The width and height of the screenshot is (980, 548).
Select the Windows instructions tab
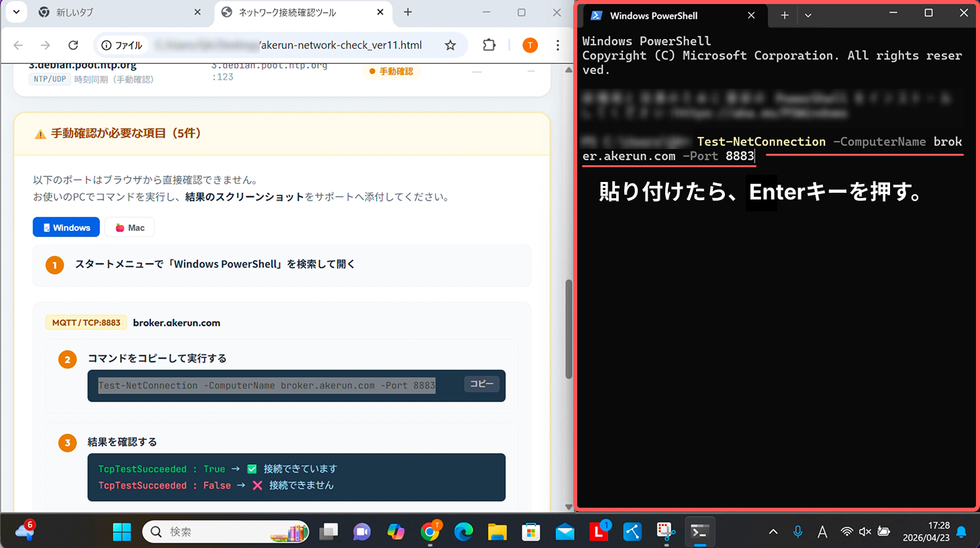pyautogui.click(x=66, y=228)
